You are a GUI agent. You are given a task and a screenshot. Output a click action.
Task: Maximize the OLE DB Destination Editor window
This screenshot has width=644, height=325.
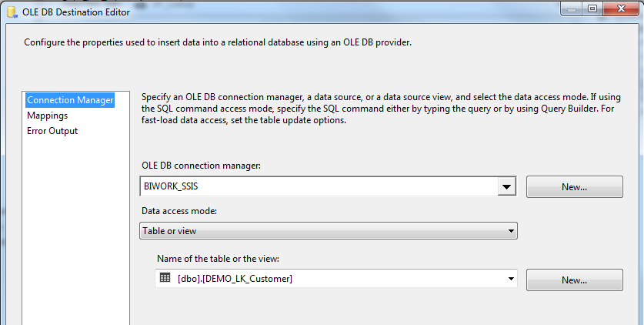point(592,8)
